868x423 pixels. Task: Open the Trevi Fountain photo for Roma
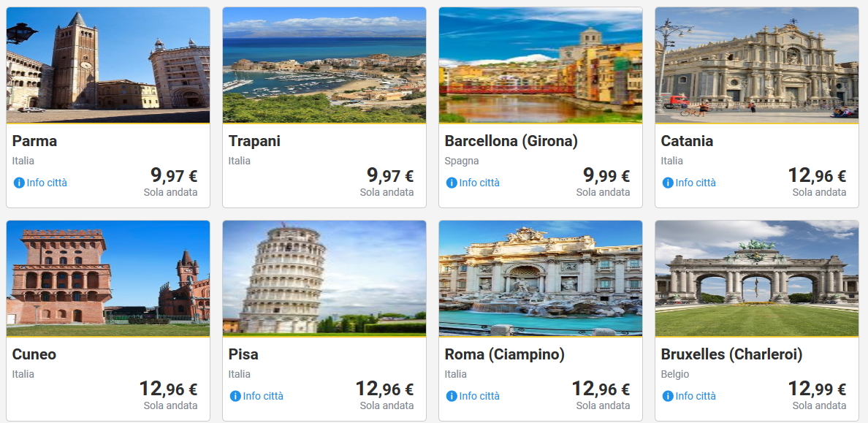point(541,278)
